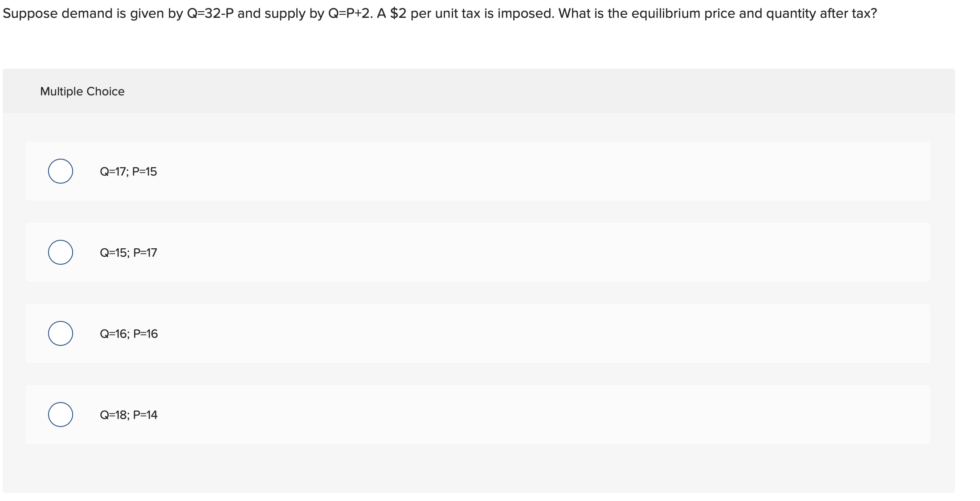Select the radio button for Q=17; P=15
980x501 pixels.
pos(61,172)
